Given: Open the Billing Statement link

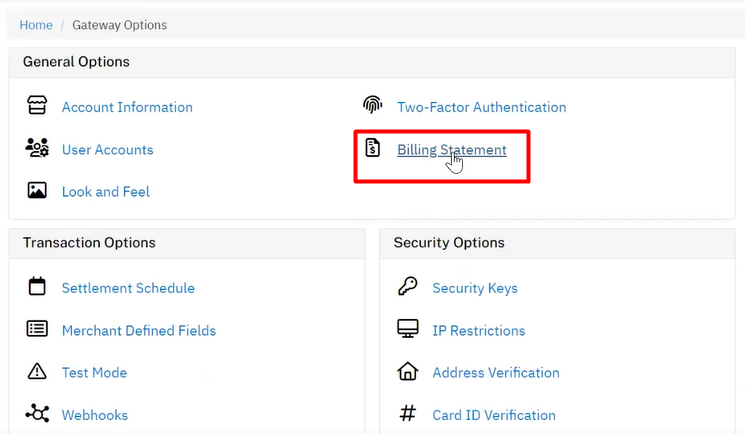Looking at the screenshot, I should pos(452,150).
